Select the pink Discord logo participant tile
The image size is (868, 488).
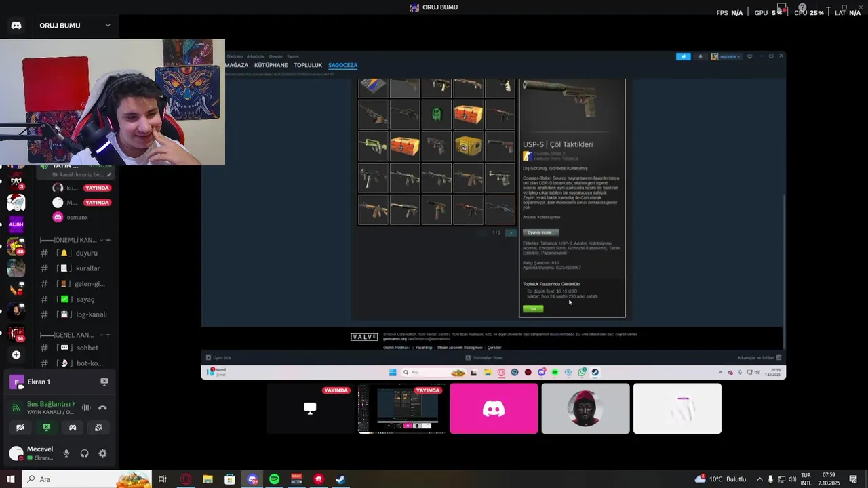pos(494,409)
